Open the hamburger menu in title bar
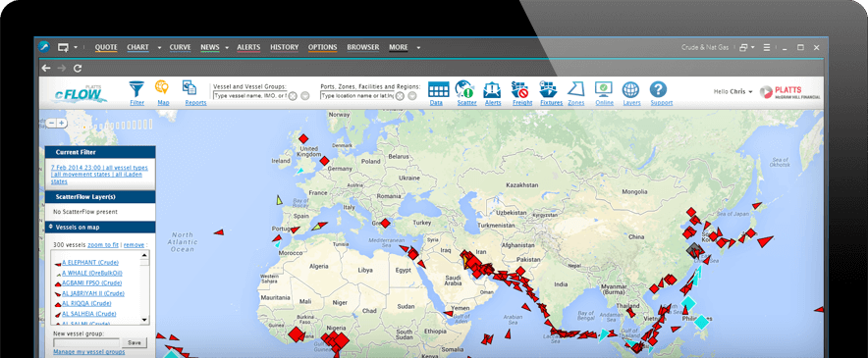868x358 pixels. pos(767,48)
